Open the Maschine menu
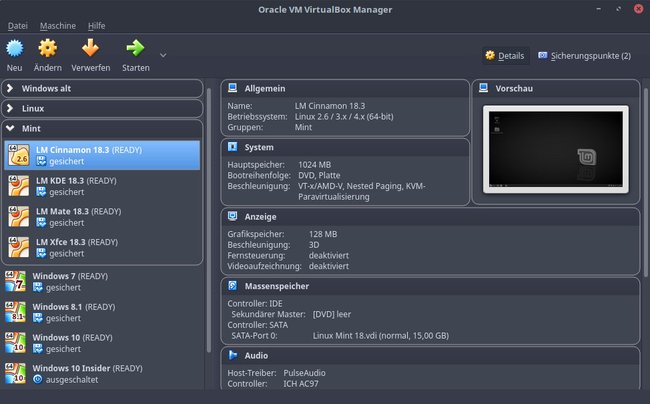Screen dimensions: 650x404 click(58, 26)
